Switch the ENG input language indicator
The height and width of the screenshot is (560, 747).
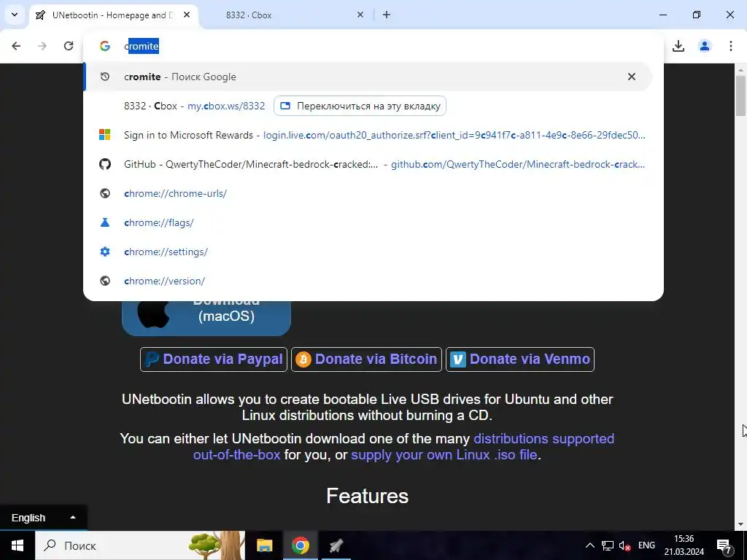646,545
